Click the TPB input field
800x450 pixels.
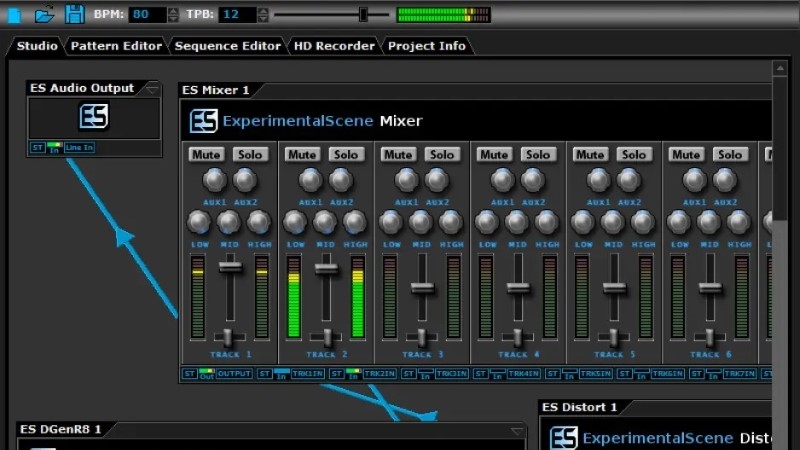(x=237, y=14)
